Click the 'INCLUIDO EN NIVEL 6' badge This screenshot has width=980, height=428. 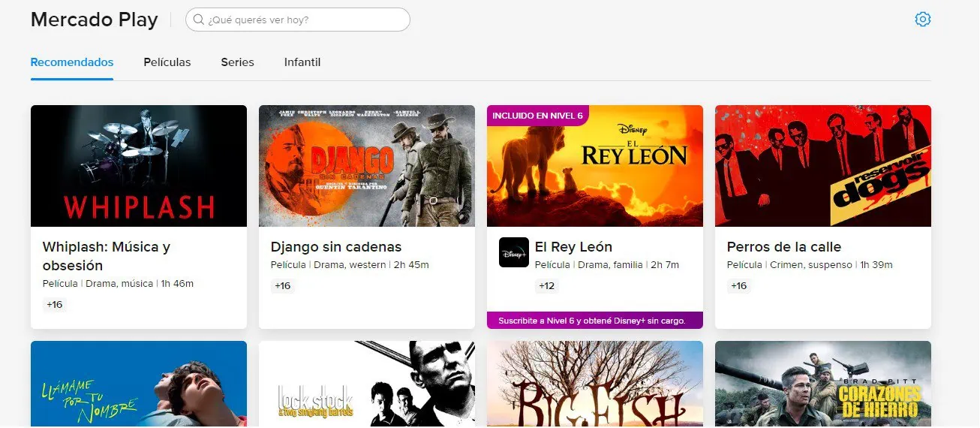pyautogui.click(x=537, y=116)
